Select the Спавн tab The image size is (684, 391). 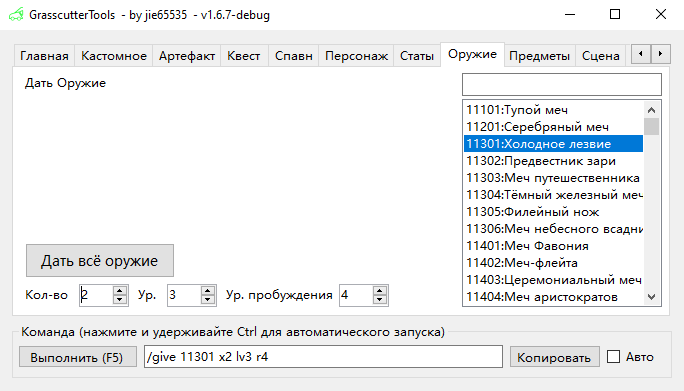coord(294,56)
